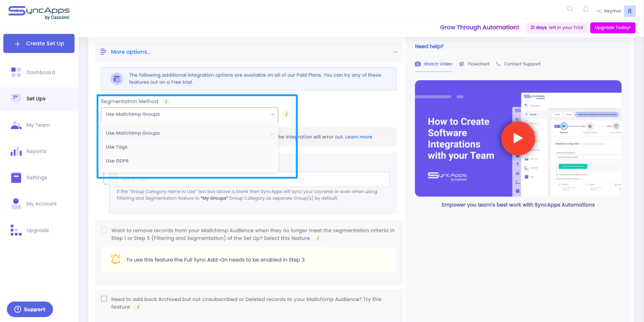Click the Upgrade Today! button

(613, 28)
